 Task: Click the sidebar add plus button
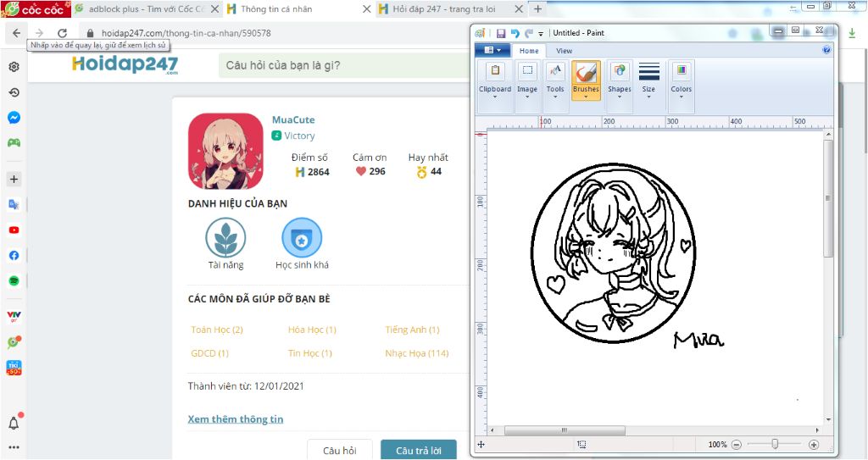(x=14, y=179)
